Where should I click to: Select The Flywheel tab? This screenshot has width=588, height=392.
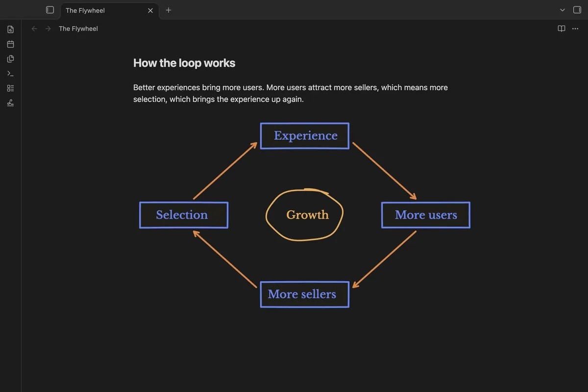(110, 10)
